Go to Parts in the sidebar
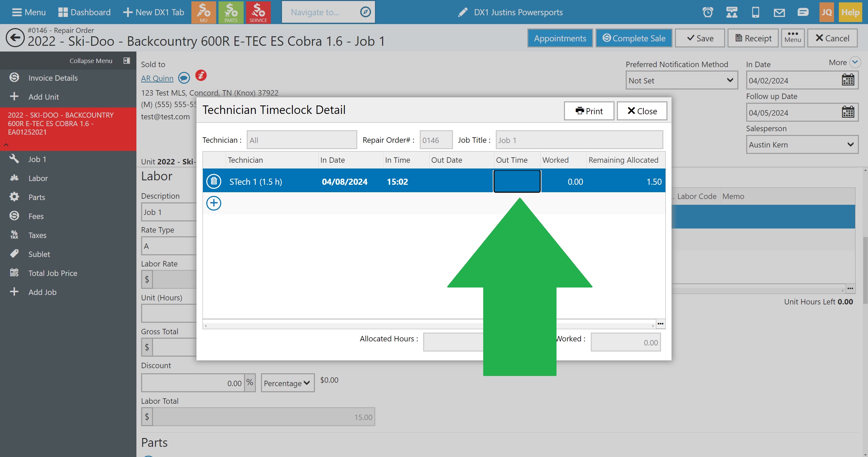 pyautogui.click(x=37, y=197)
